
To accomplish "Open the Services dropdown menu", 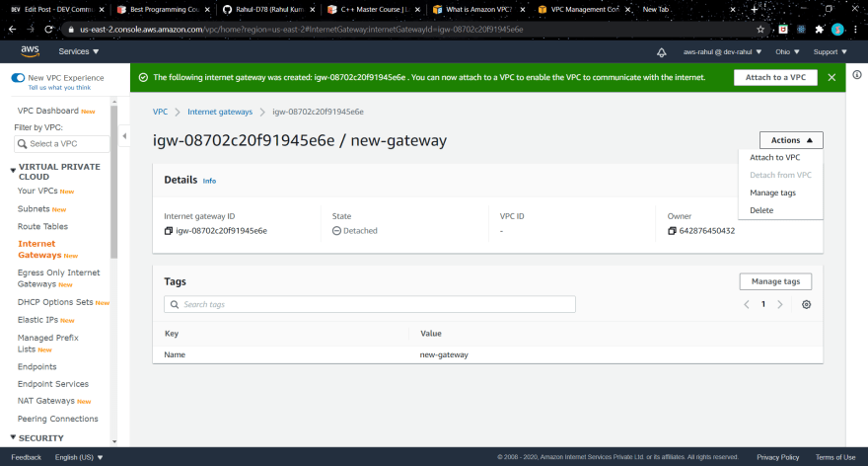I will click(79, 51).
